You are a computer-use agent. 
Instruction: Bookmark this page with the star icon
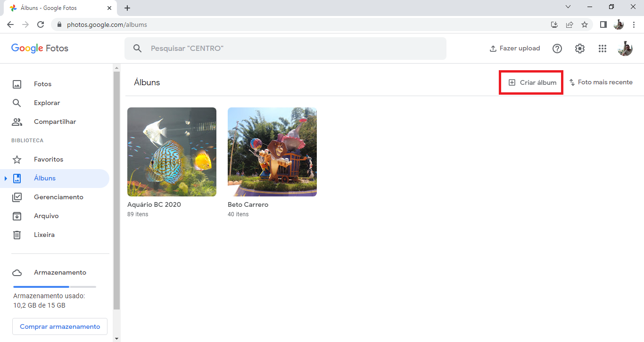585,24
